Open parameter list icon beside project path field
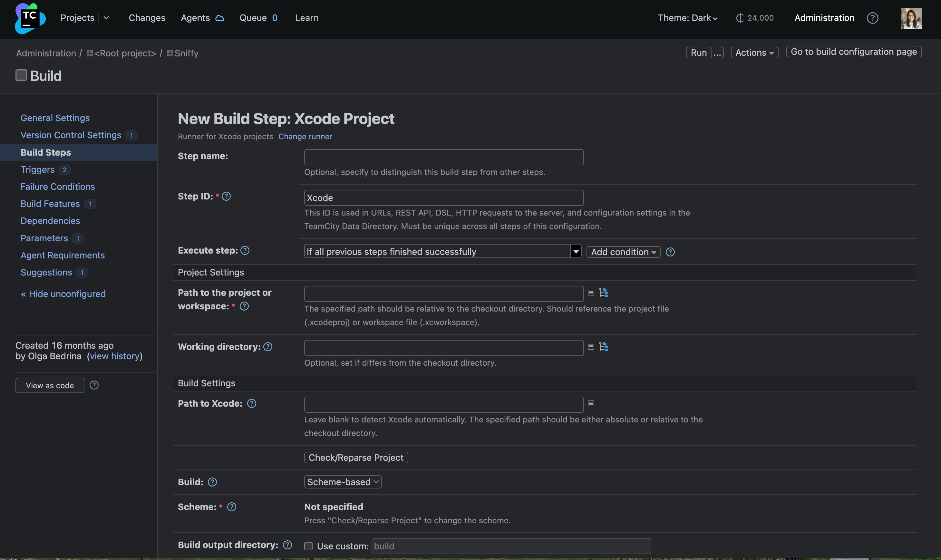This screenshot has width=941, height=560. pyautogui.click(x=590, y=293)
